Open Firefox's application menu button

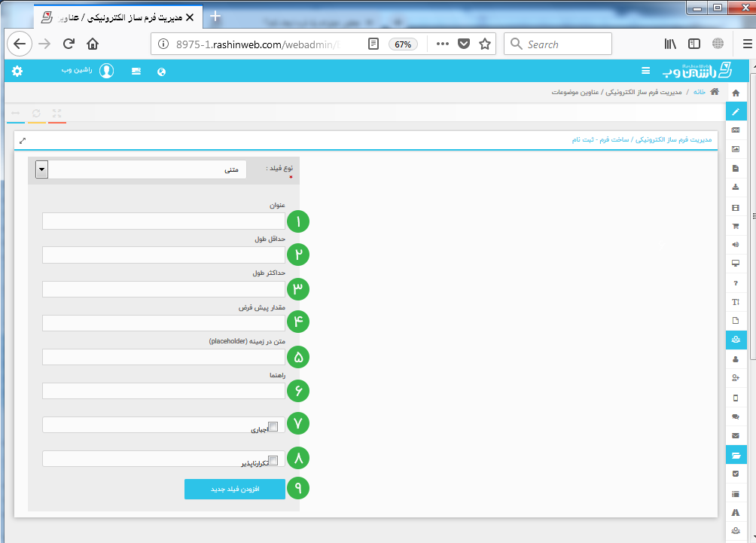pos(747,44)
